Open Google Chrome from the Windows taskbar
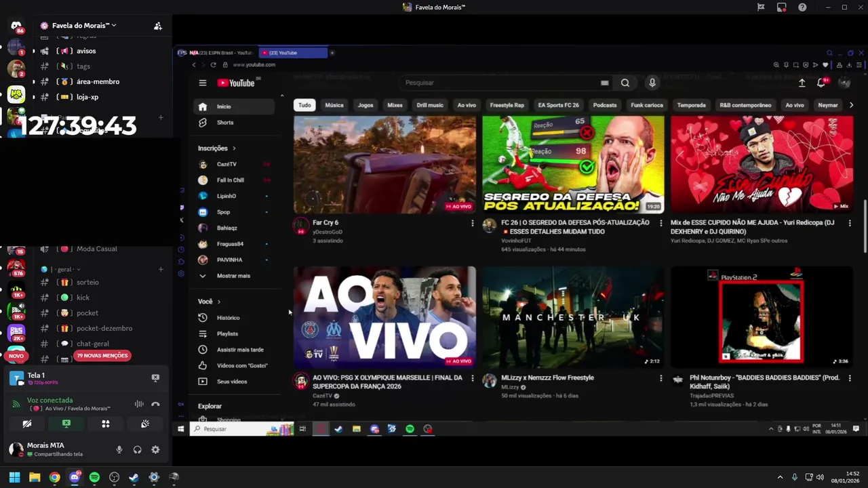This screenshot has width=868, height=488. [x=55, y=477]
